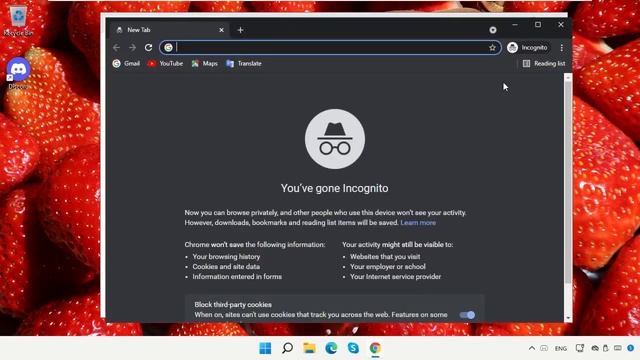640x360 pixels.
Task: Click the media control icon in tab strip
Action: click(x=493, y=30)
